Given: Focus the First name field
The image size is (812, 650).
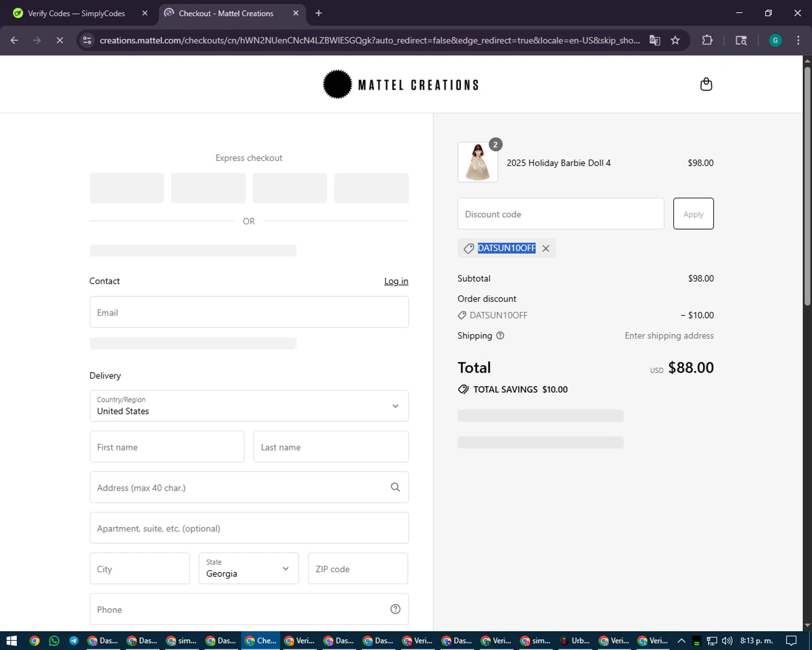Looking at the screenshot, I should [167, 447].
